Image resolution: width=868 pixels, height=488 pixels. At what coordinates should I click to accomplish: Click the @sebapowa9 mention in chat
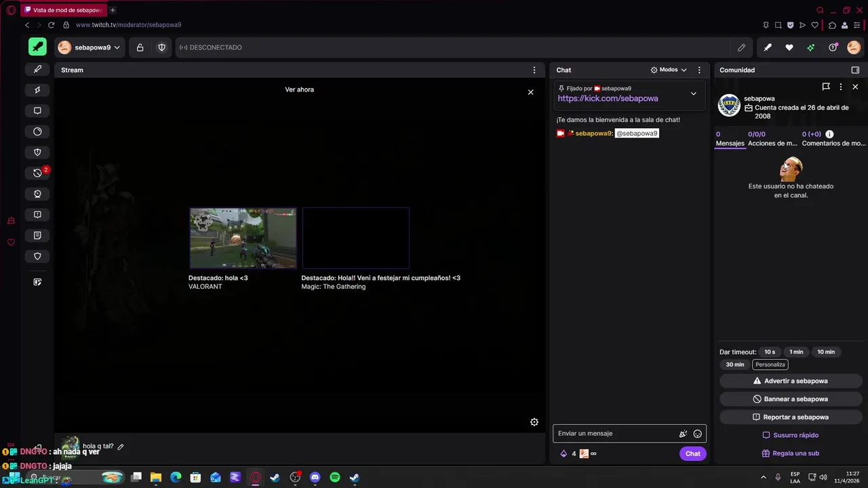(637, 134)
